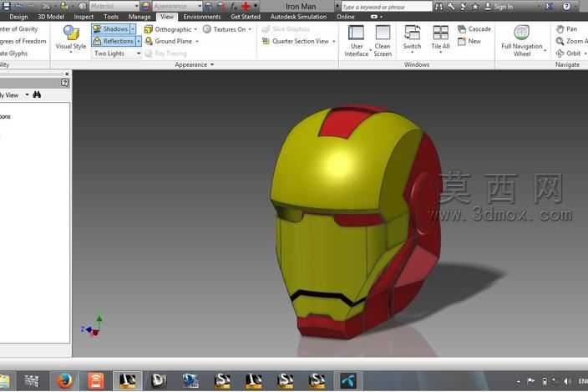
Task: Toggle the Ground Plane display
Action: pos(169,41)
